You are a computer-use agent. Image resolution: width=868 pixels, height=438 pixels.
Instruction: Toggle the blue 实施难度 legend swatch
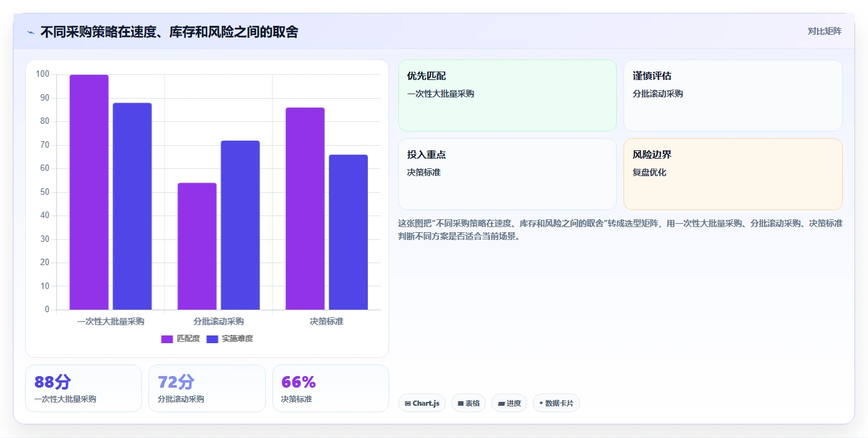(212, 339)
